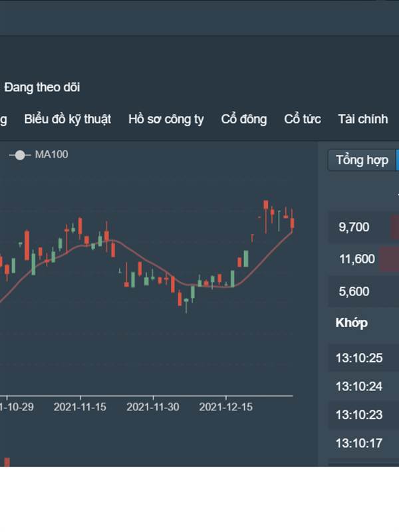
Task: Open the Cổ đông tab
Action: 244,119
